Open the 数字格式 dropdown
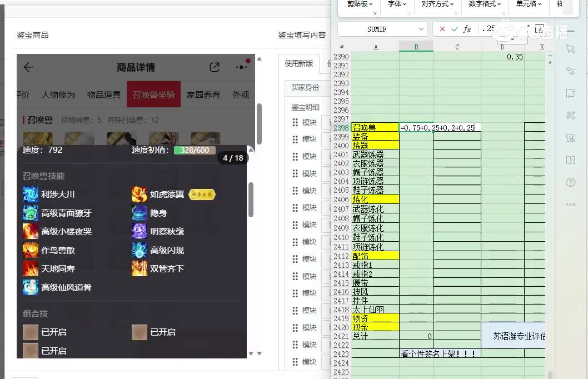588x379 pixels. click(485, 4)
